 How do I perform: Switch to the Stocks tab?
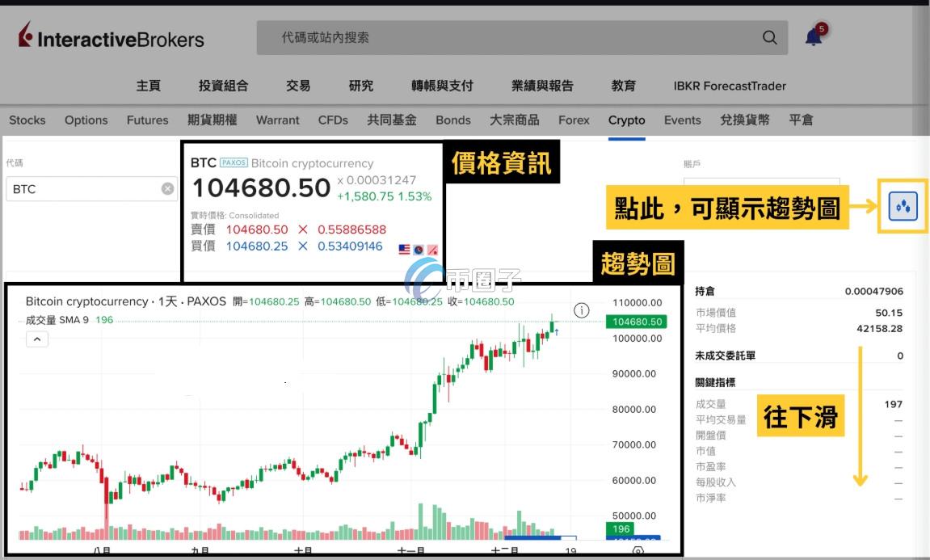(27, 120)
